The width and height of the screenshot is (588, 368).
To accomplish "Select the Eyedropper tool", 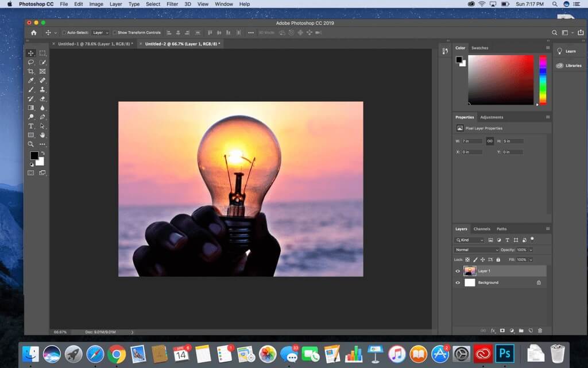I will click(30, 80).
